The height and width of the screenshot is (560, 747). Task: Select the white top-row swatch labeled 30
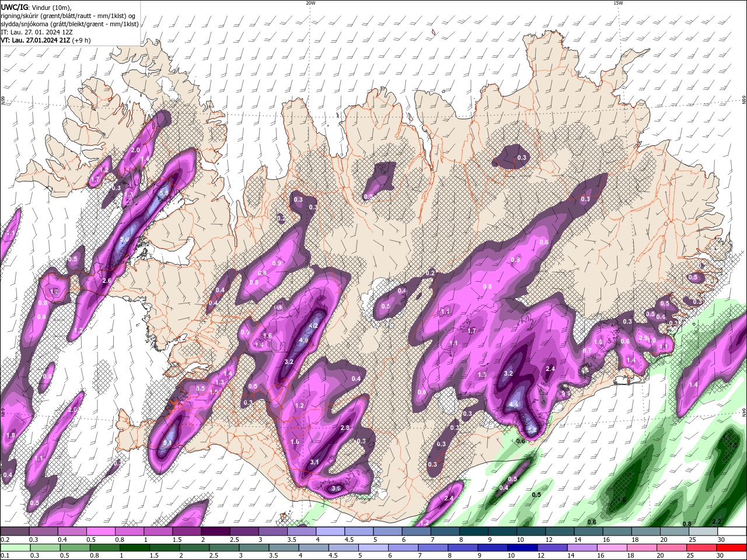point(732,531)
